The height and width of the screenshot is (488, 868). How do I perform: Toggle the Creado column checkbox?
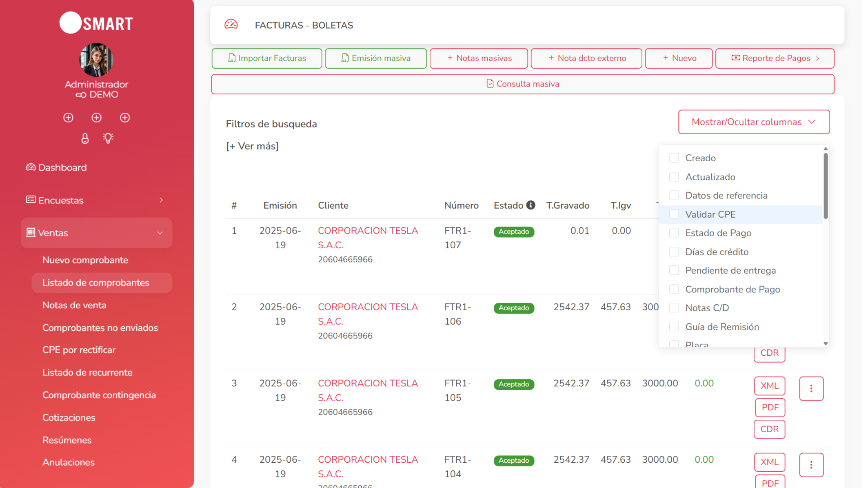pos(674,158)
